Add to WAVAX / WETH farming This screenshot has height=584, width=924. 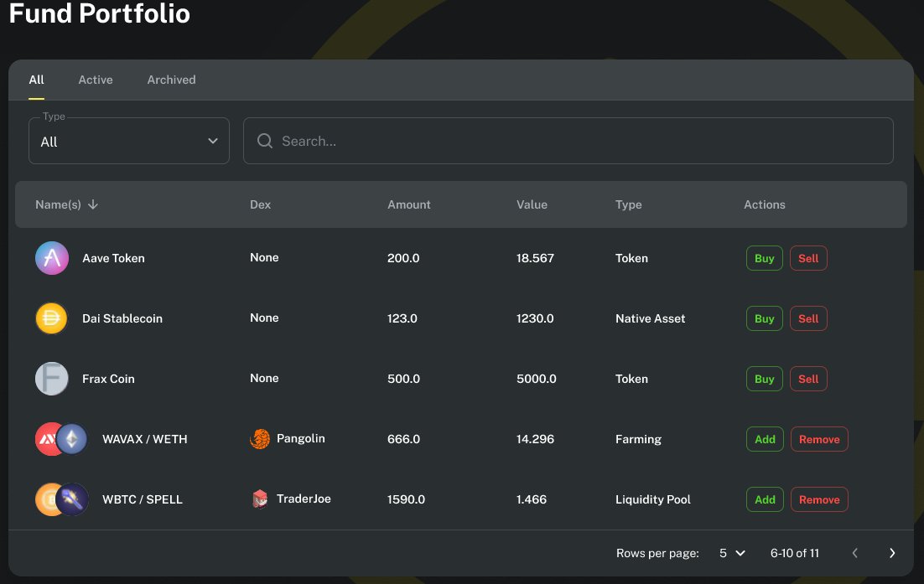pyautogui.click(x=765, y=439)
